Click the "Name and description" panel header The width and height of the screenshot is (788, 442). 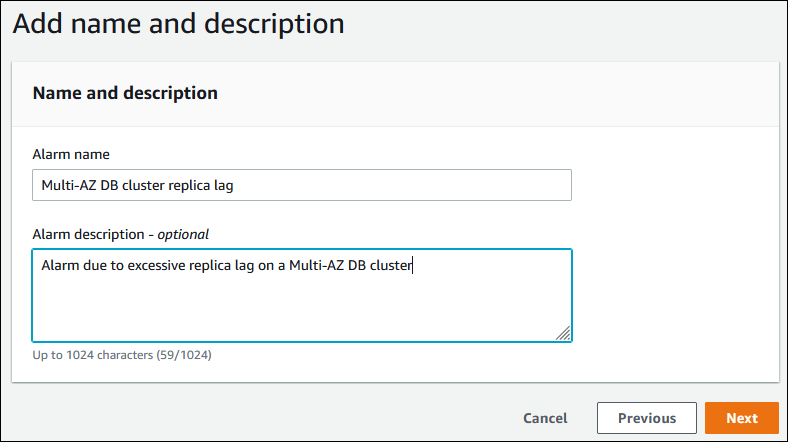125,93
